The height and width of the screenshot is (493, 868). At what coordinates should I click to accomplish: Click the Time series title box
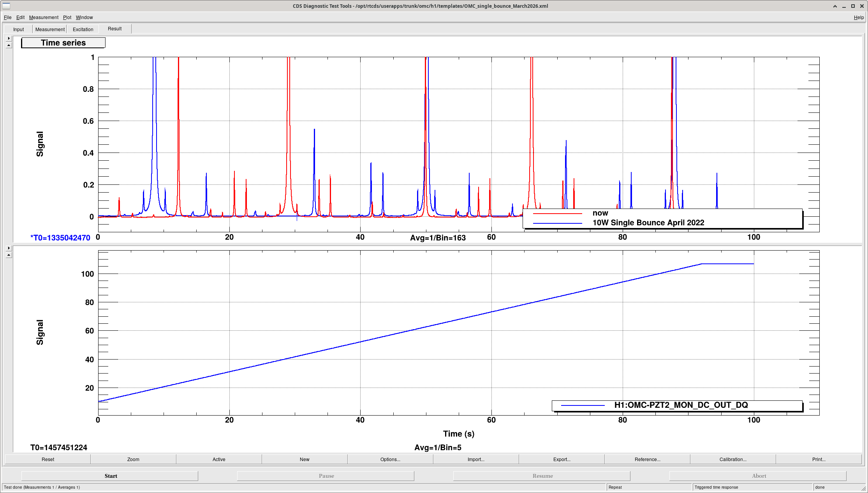63,43
